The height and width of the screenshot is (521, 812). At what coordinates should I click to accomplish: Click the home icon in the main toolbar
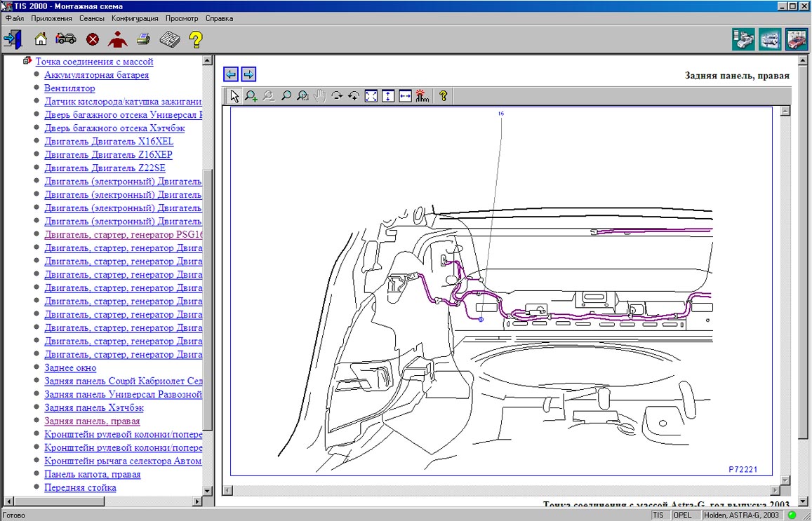click(41, 39)
